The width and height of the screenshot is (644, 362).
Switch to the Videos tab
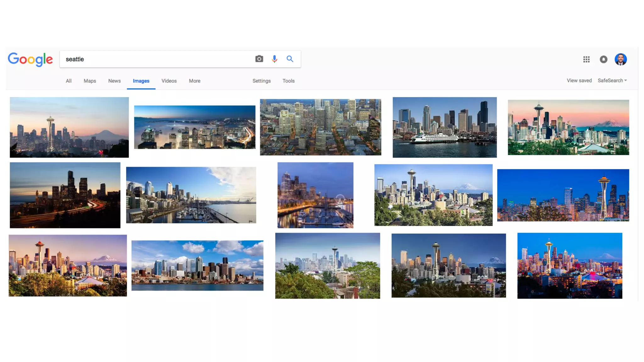click(x=169, y=81)
